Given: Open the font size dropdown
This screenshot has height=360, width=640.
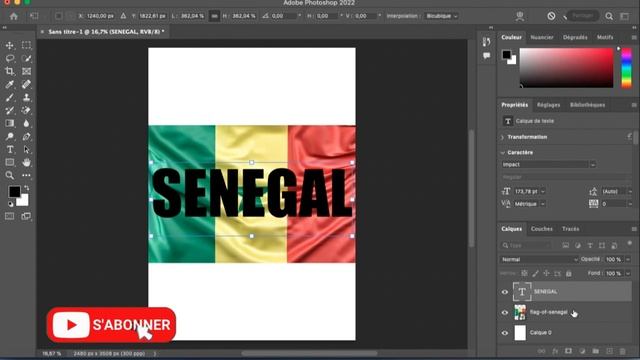Looking at the screenshot, I should [x=543, y=191].
